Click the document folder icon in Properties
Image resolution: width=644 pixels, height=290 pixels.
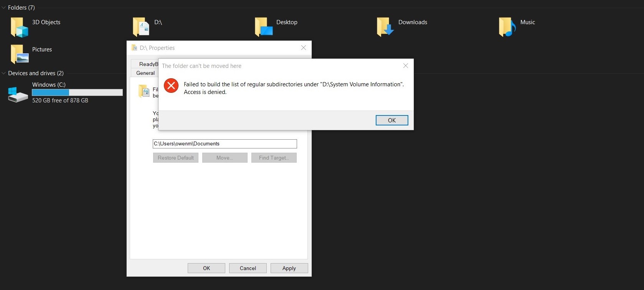click(144, 91)
